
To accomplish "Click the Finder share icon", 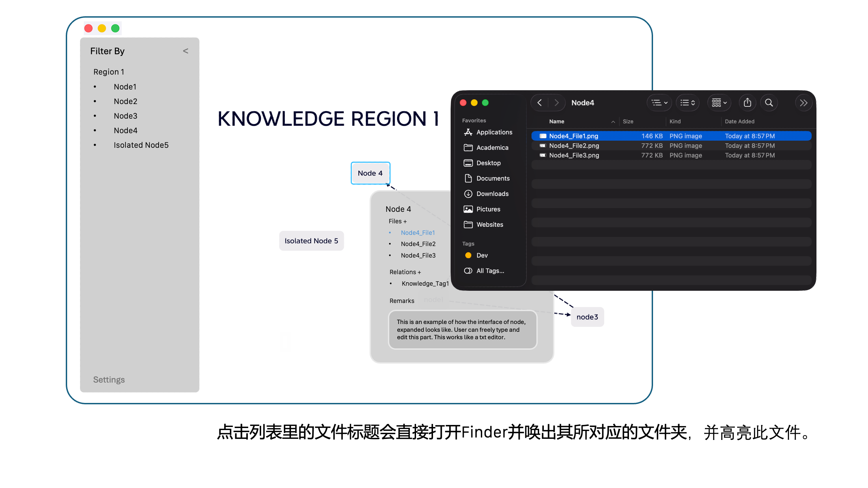I will click(747, 103).
